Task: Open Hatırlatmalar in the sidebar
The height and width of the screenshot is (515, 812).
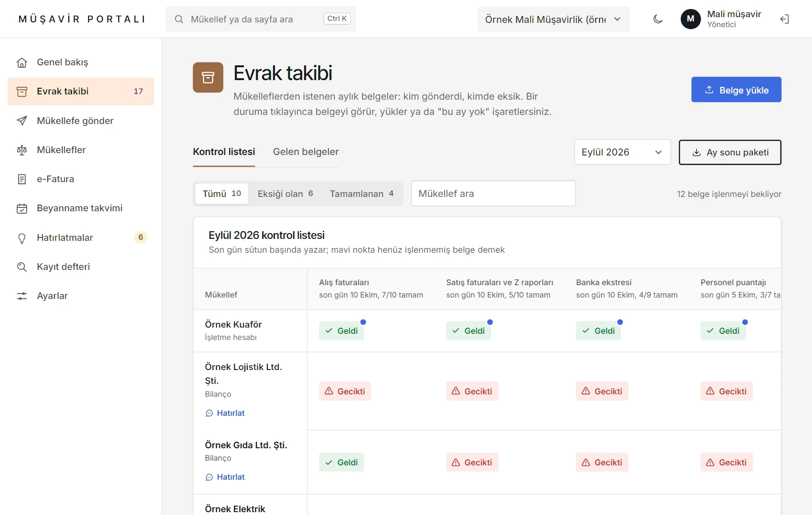Action: tap(81, 237)
